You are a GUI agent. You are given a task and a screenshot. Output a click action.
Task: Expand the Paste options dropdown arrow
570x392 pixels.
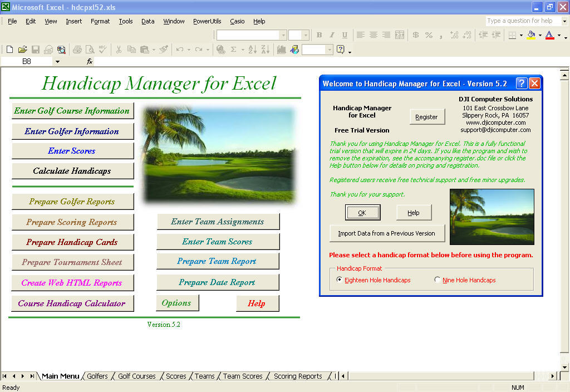154,50
